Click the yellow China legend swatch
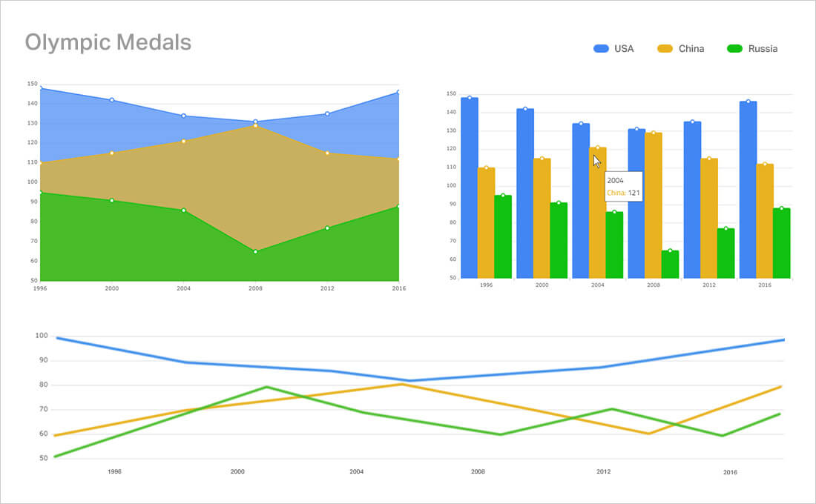The width and height of the screenshot is (816, 504). (665, 49)
